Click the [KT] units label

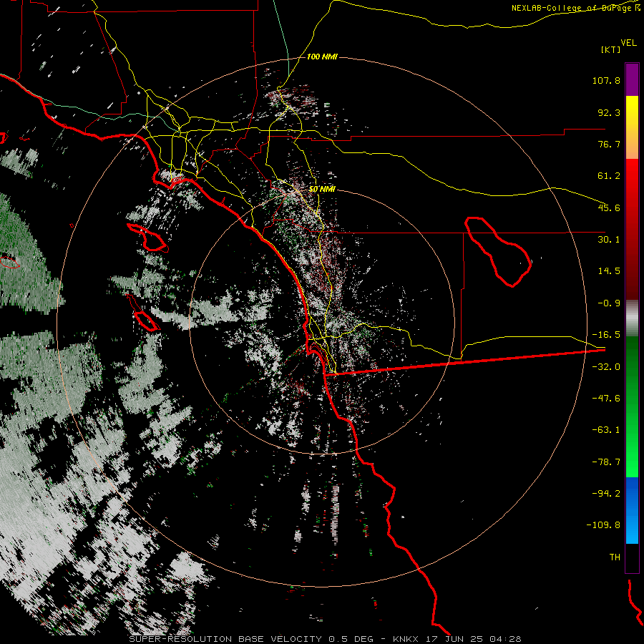click(x=610, y=49)
